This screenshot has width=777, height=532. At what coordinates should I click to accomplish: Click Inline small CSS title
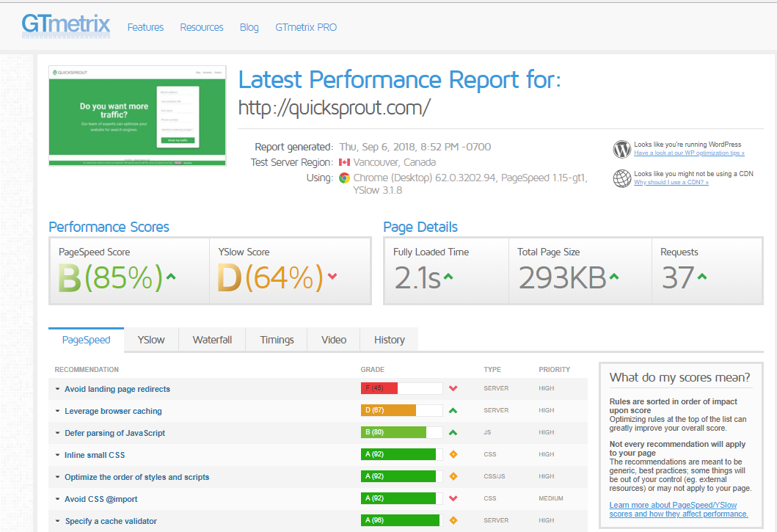[95, 455]
